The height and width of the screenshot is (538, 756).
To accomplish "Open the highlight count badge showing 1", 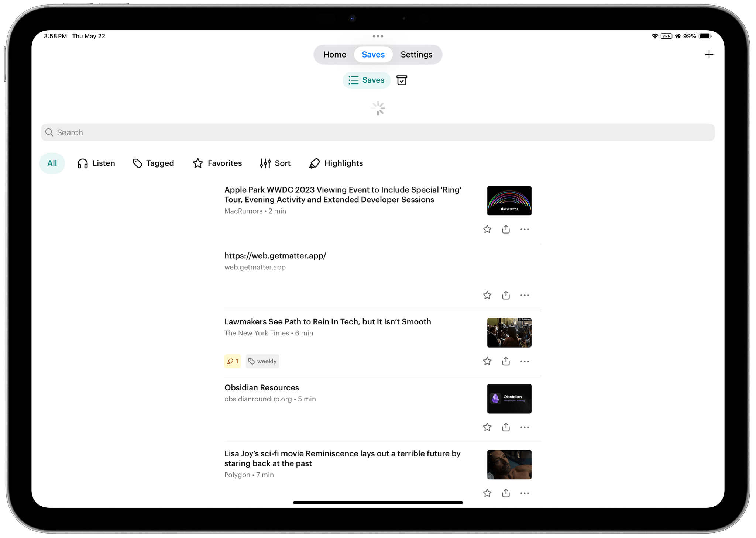I will point(233,361).
